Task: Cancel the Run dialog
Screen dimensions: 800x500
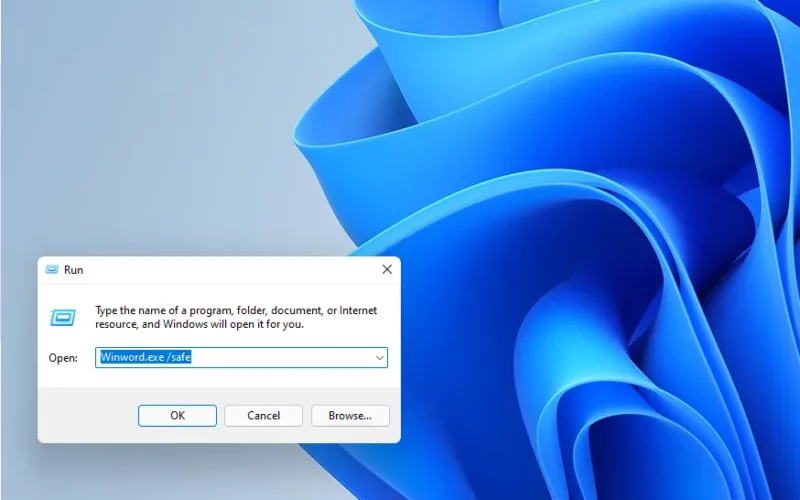Action: pos(263,416)
